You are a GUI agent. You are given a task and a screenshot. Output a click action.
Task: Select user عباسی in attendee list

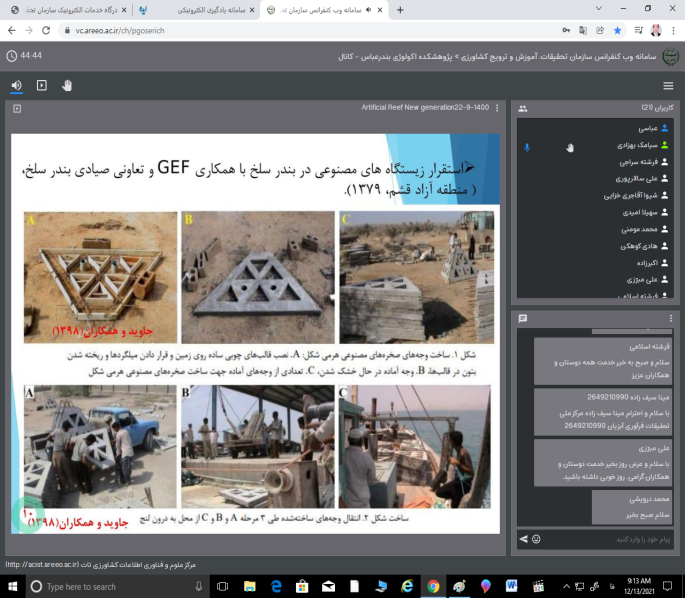point(647,128)
